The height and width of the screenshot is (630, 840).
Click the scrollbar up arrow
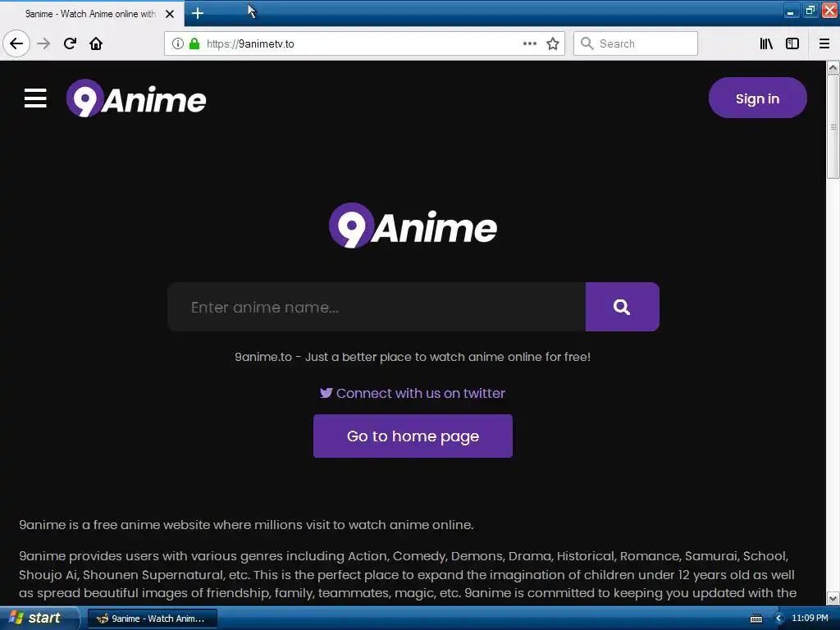[x=833, y=67]
